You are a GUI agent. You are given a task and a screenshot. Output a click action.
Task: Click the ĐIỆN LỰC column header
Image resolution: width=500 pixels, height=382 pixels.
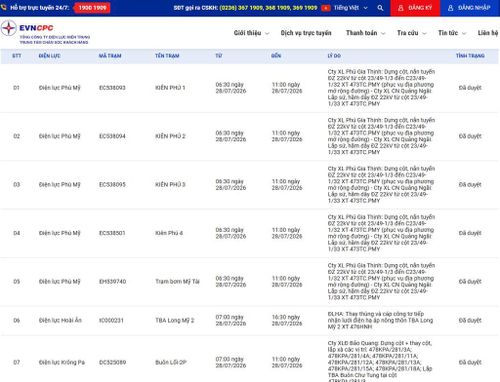49,56
